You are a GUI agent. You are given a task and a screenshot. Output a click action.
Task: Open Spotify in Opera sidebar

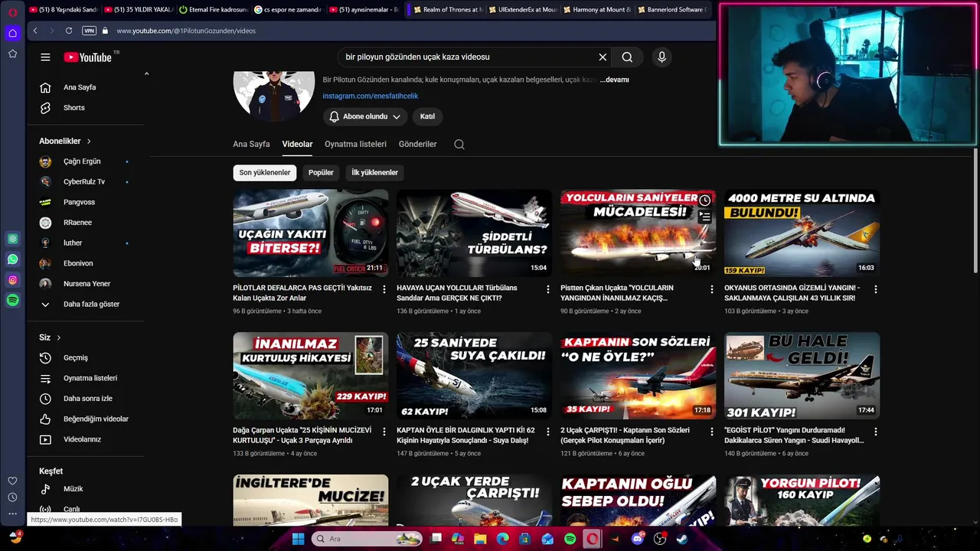[x=13, y=301]
